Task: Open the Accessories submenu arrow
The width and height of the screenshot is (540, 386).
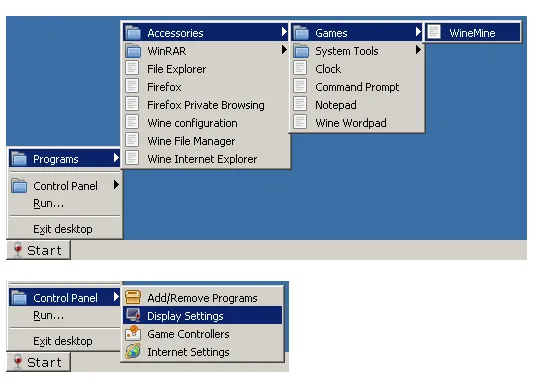Action: click(284, 32)
